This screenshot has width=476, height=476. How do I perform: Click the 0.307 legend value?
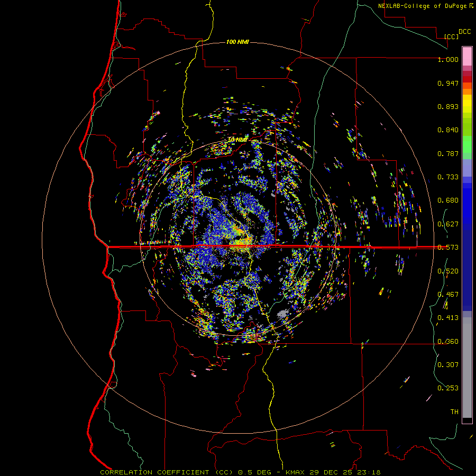click(x=448, y=365)
